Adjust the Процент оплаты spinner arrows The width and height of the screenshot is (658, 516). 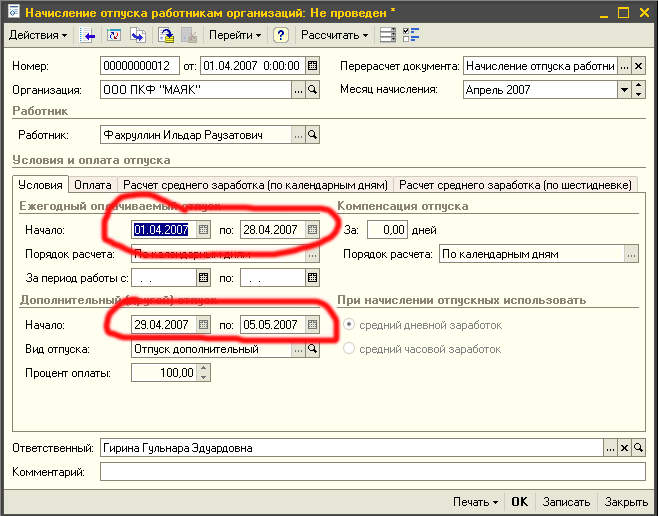coord(204,373)
